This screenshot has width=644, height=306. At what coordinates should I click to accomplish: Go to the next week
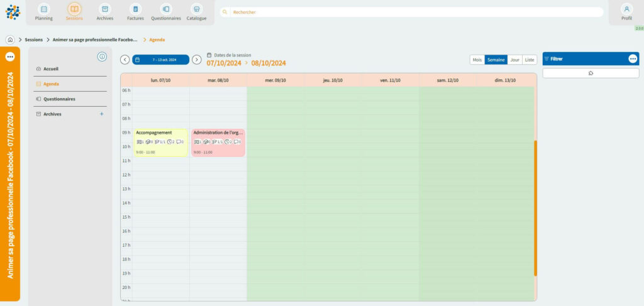[x=197, y=60]
